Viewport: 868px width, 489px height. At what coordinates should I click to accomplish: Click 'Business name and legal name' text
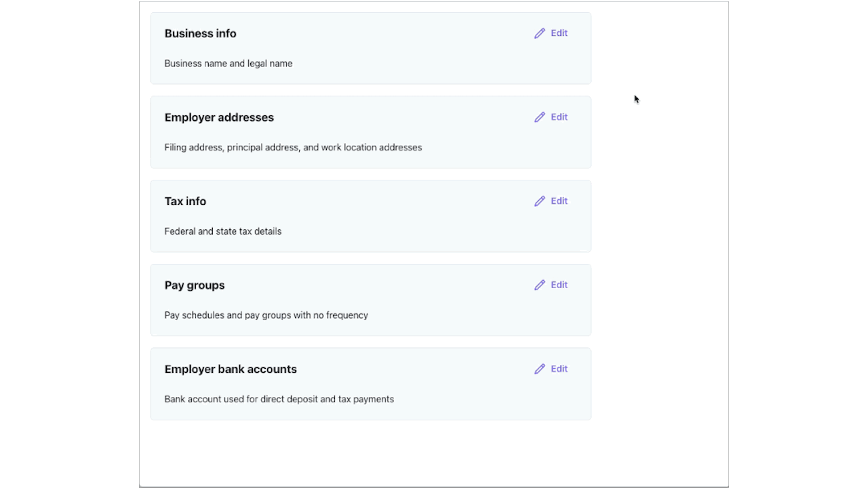tap(229, 64)
